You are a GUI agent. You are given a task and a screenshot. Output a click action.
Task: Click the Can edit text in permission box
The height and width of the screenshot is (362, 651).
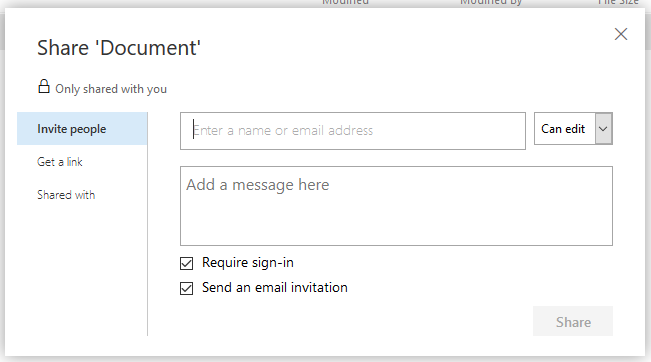coord(563,129)
